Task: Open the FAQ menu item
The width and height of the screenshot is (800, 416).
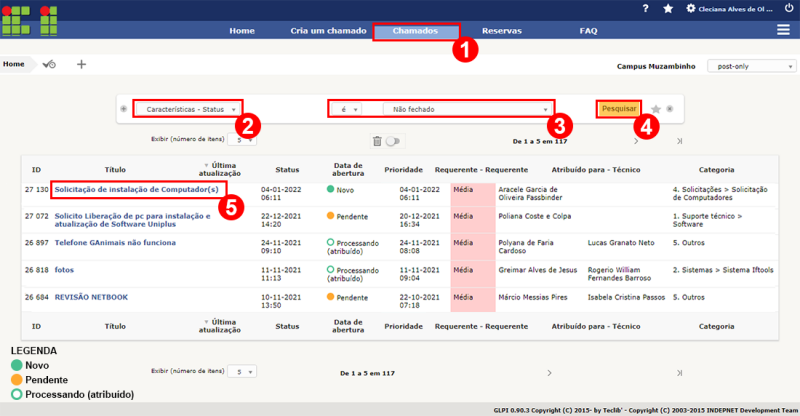Action: pyautogui.click(x=588, y=31)
